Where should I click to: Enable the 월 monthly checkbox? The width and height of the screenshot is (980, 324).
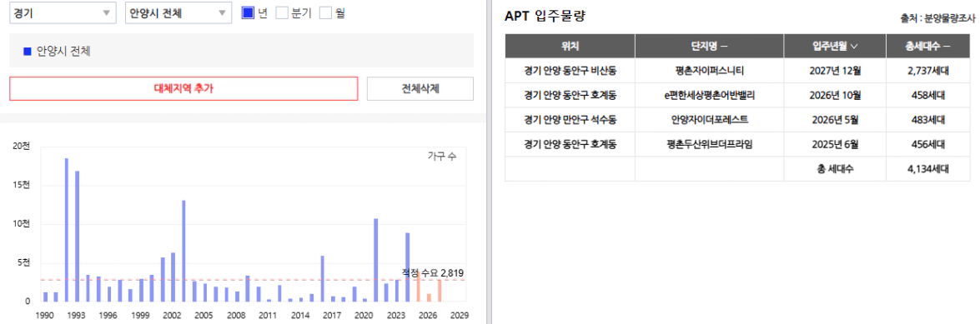pos(325,12)
